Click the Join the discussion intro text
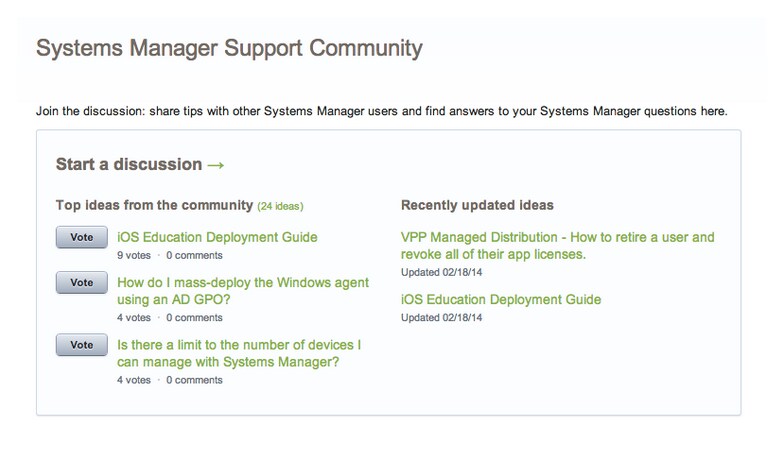The image size is (784, 454). (382, 111)
